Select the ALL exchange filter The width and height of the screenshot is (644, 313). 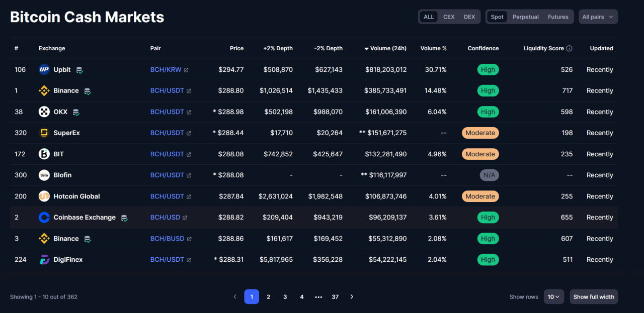point(429,17)
